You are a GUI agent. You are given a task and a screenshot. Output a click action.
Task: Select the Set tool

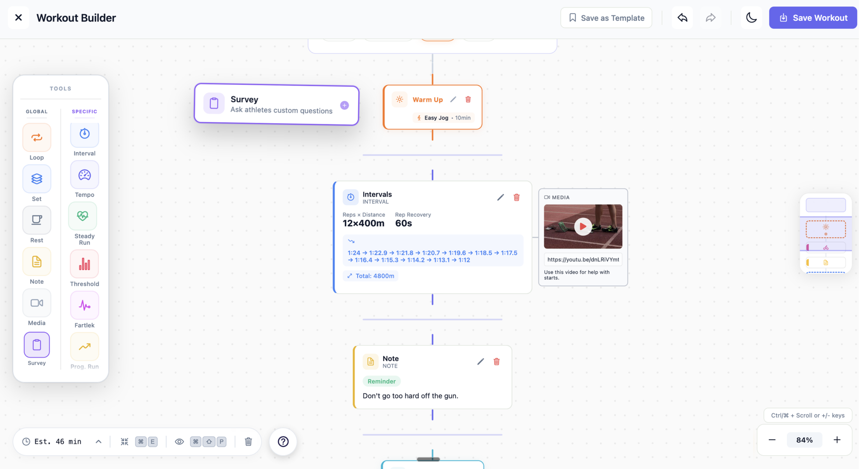coord(36,179)
